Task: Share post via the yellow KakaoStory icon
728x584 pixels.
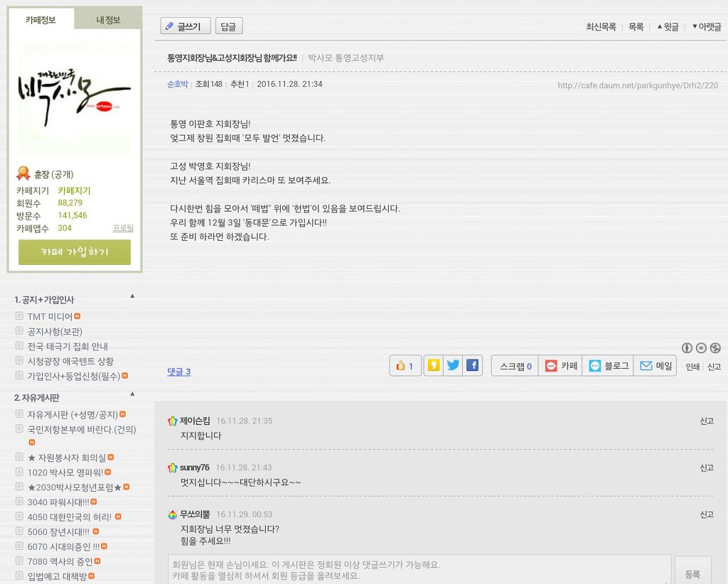Action: coord(433,366)
